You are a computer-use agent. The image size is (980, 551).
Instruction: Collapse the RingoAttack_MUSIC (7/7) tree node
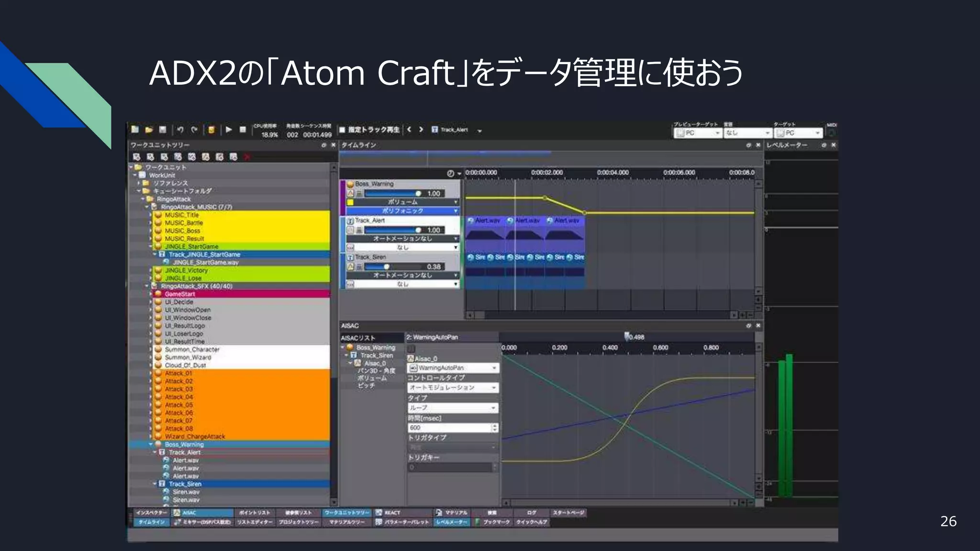pos(147,207)
